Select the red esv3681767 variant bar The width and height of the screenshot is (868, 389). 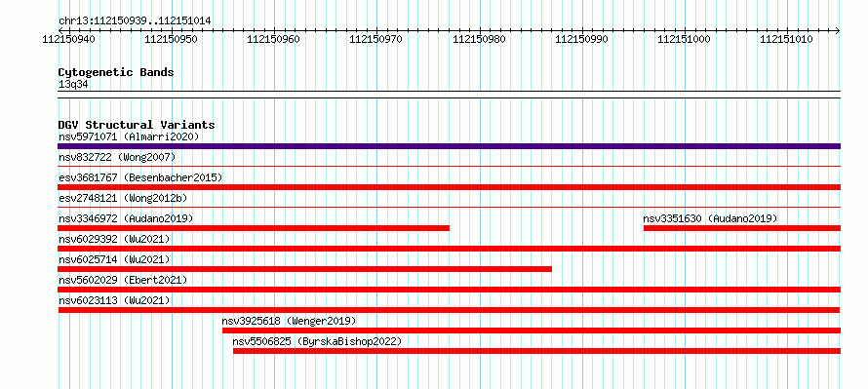coord(449,187)
